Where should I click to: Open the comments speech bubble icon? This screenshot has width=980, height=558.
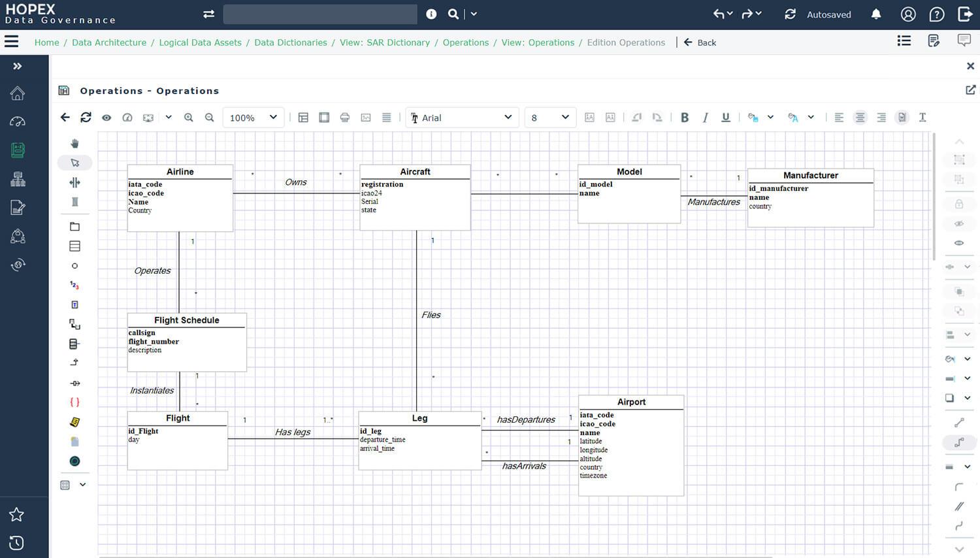[964, 41]
